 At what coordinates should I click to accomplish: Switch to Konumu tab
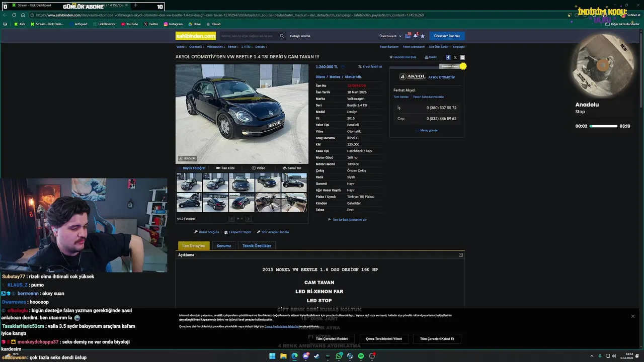[224, 246]
